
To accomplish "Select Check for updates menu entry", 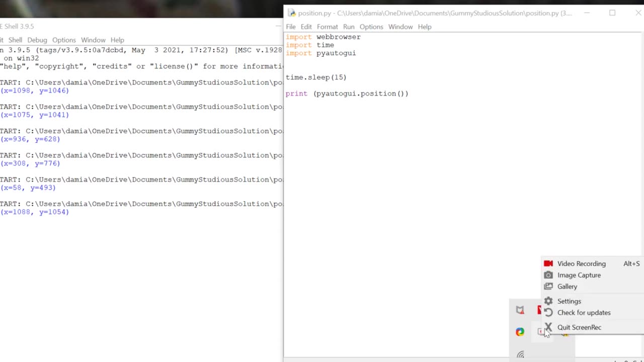I will click(x=584, y=313).
